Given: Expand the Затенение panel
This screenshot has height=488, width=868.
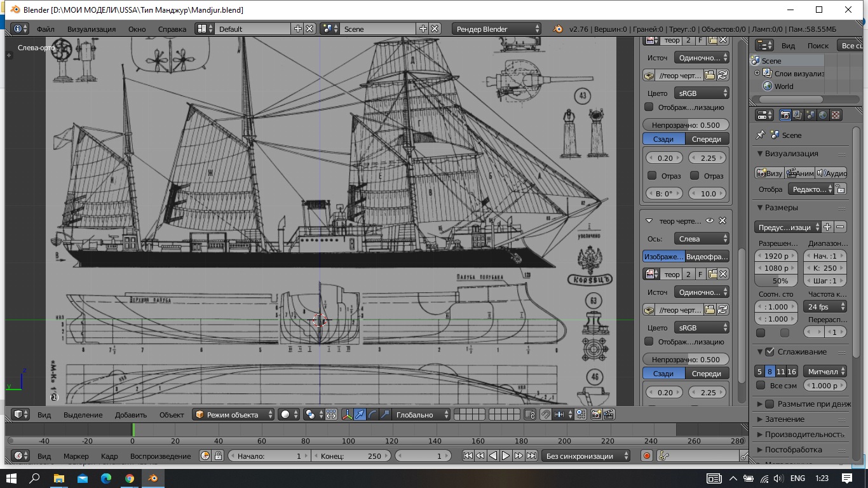Looking at the screenshot, I should point(785,419).
